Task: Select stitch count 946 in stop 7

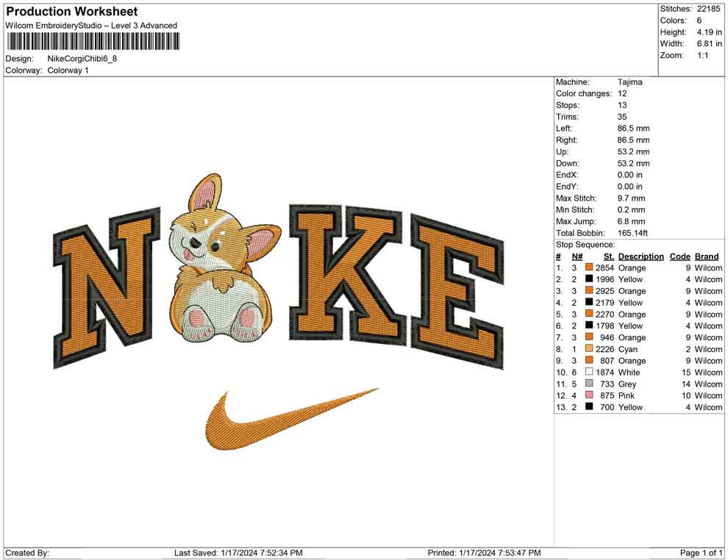Action: point(607,337)
